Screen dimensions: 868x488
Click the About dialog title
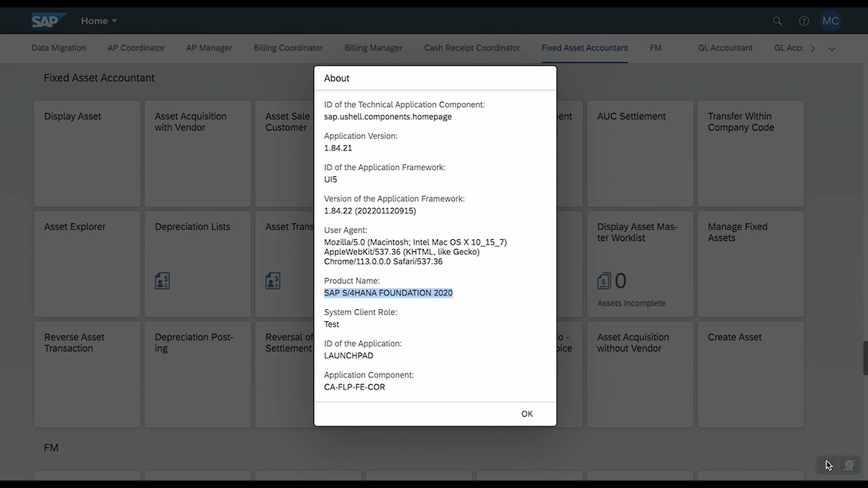pyautogui.click(x=337, y=79)
